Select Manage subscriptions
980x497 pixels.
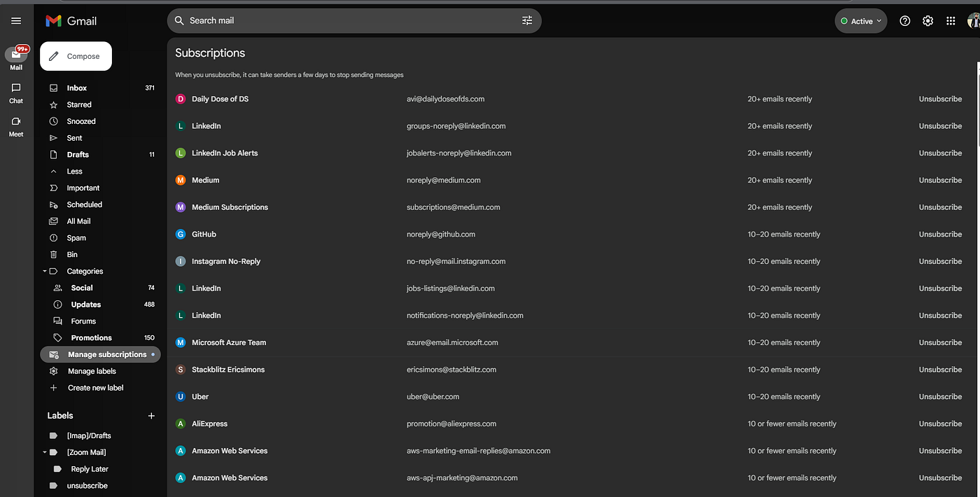coord(100,355)
